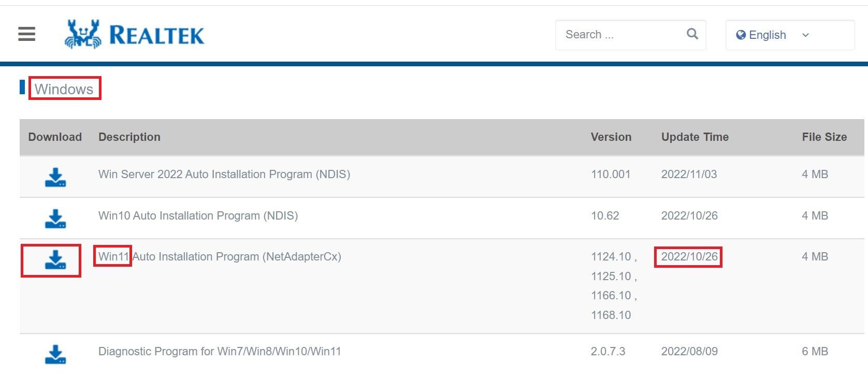
Task: Click the Update Time column header
Action: pyautogui.click(x=695, y=137)
